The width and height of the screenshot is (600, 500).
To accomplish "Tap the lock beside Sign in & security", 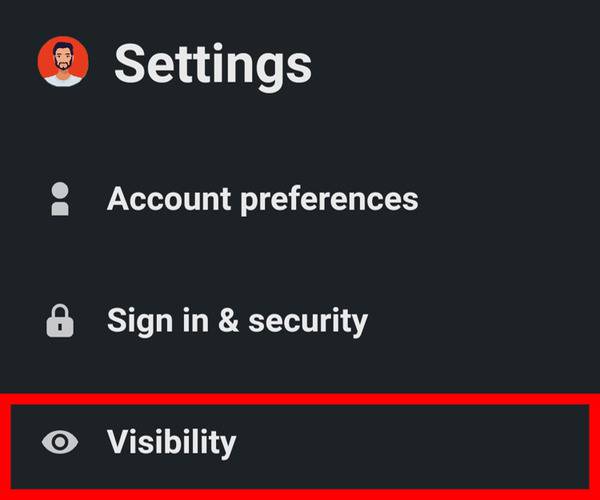I will [60, 321].
